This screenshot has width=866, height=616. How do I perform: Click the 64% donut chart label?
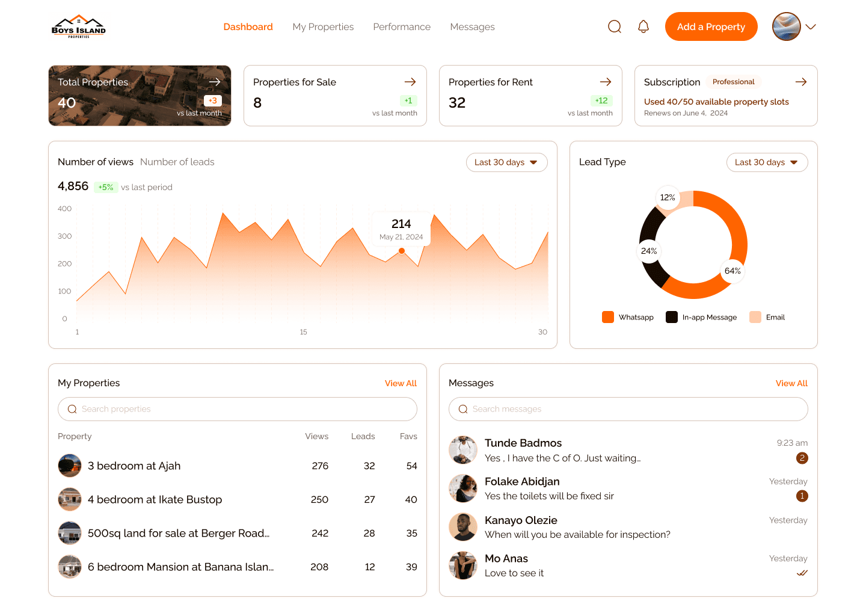coord(732,271)
